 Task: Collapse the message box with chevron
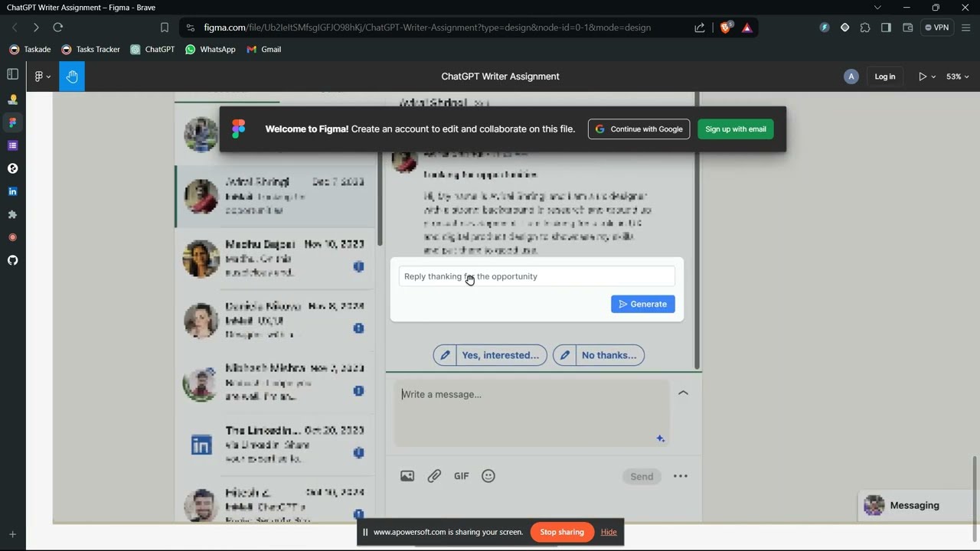click(683, 393)
